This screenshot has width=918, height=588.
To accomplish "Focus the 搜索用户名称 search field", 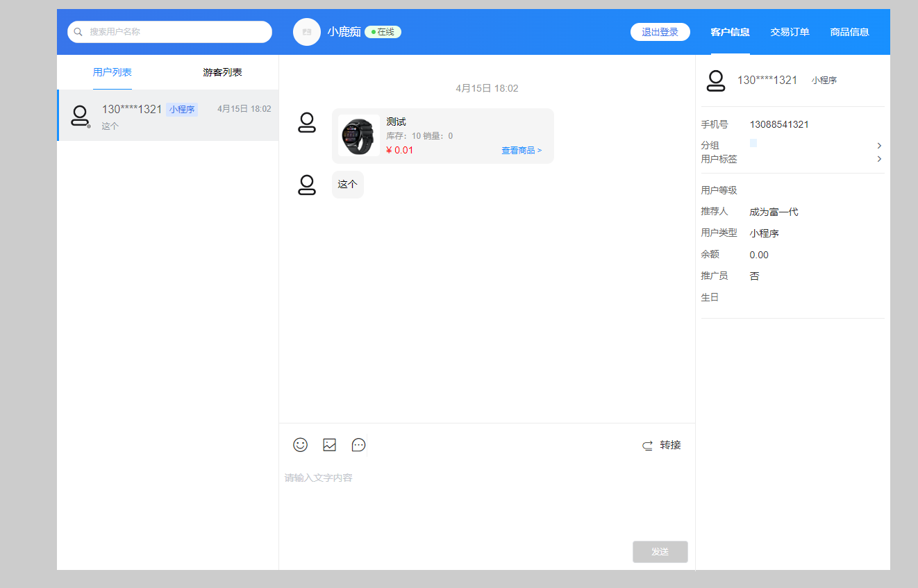I will coord(169,32).
